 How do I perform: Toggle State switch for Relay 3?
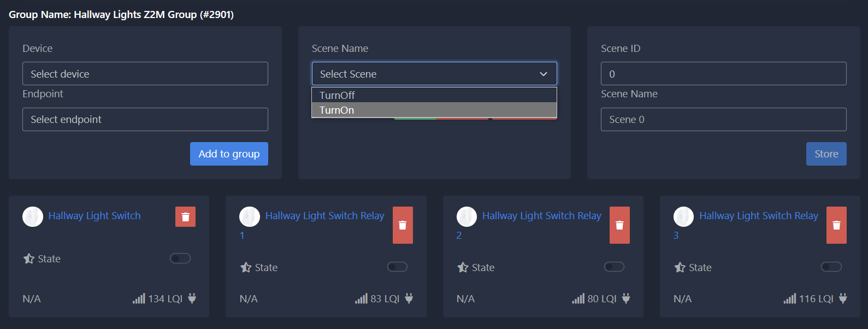coord(831,267)
